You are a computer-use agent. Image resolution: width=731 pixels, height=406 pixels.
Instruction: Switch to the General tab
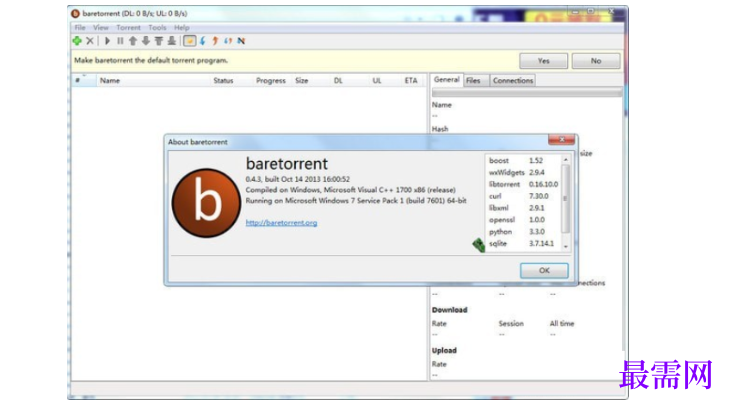tap(447, 80)
